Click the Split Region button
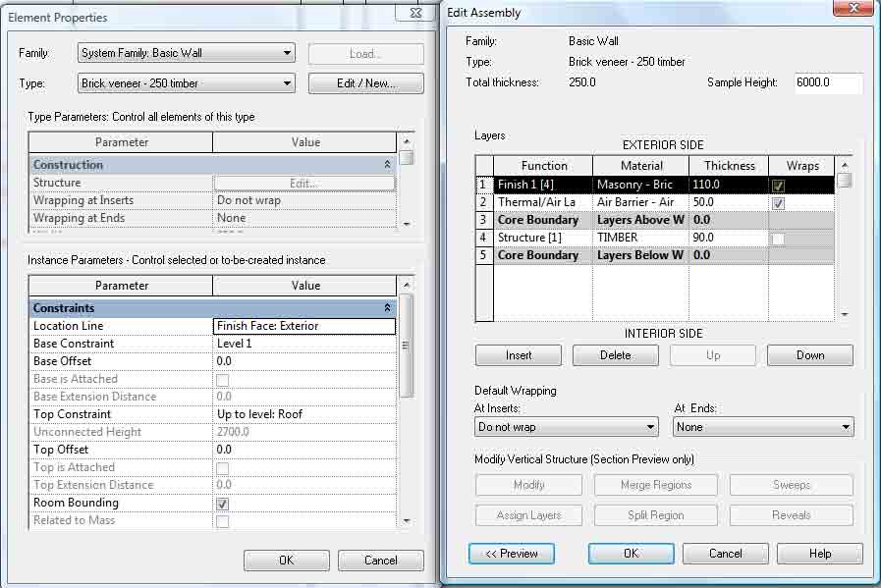Viewport: 881px width, 588px height. coord(656,515)
